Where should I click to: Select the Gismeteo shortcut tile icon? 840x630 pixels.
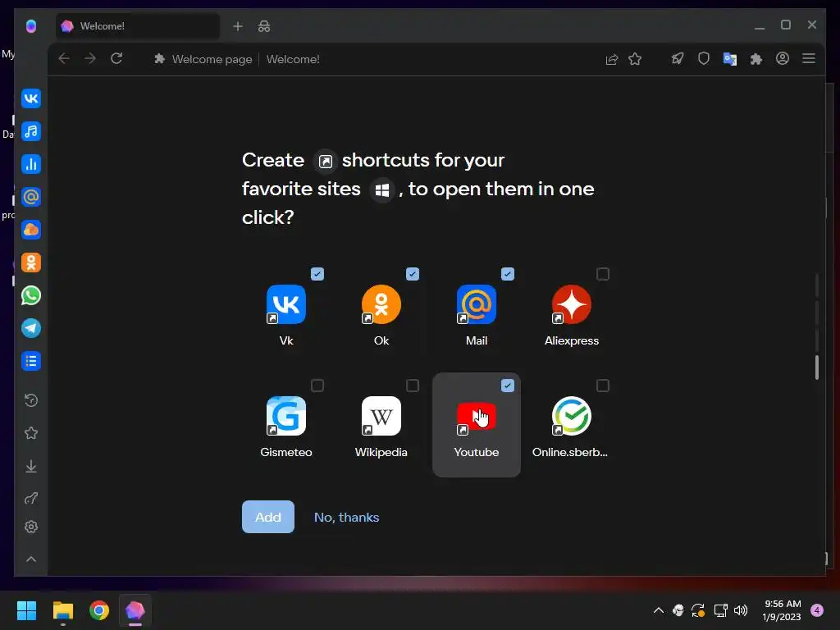tap(286, 416)
